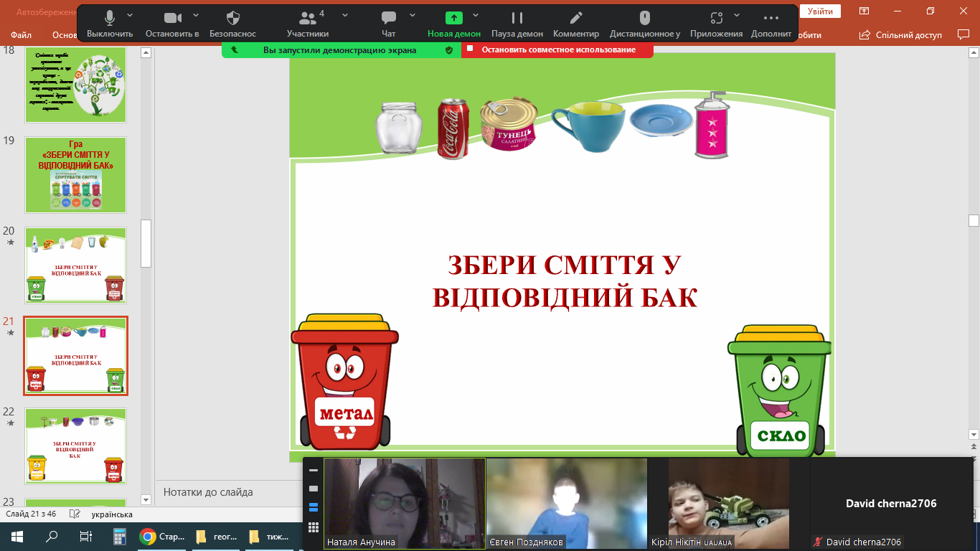Image resolution: width=980 pixels, height=551 pixels.
Task: Start a Новая демонстрация share
Action: click(x=454, y=24)
